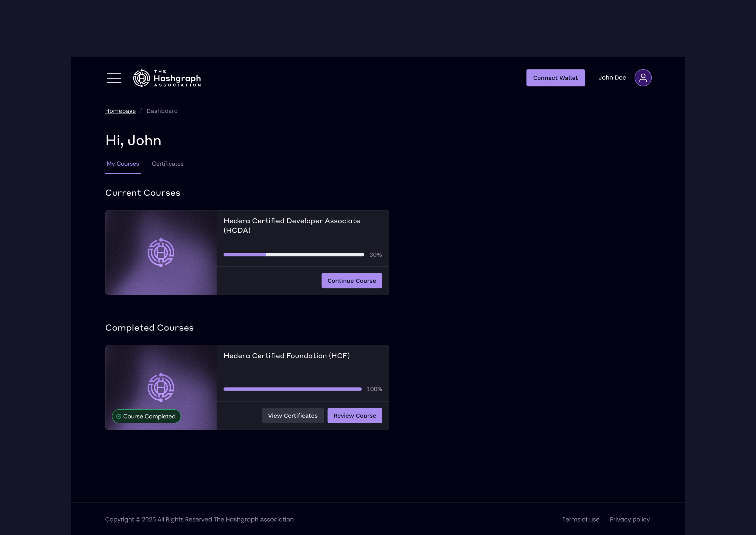
Task: Click the Hi, John greeting heading
Action: (133, 141)
